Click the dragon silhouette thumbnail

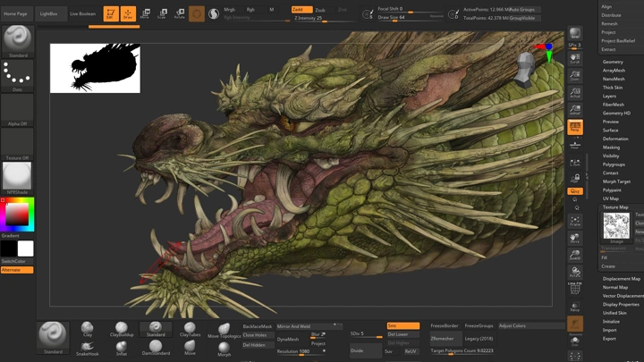pyautogui.click(x=96, y=68)
